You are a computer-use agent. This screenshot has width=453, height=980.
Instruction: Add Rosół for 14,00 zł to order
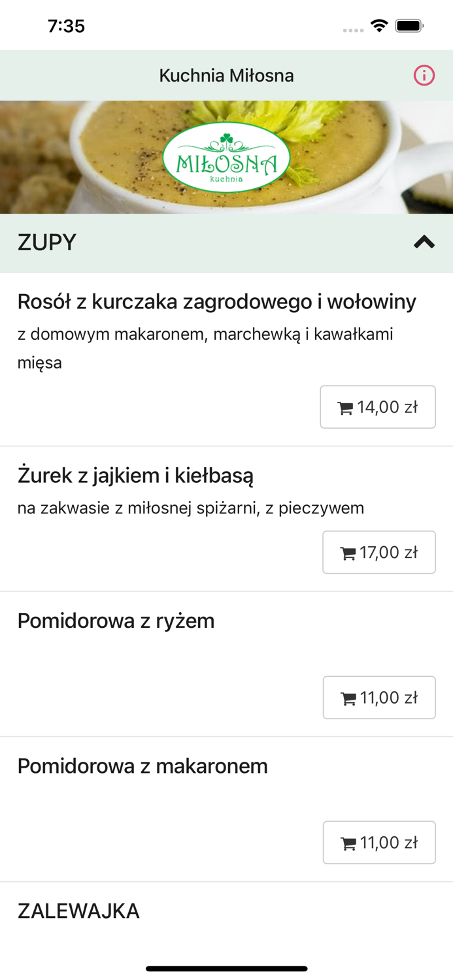(378, 406)
